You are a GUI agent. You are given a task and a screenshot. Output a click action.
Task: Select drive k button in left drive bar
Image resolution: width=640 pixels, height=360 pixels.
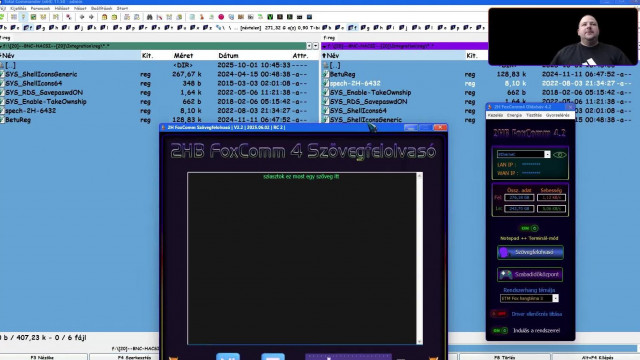91,28
